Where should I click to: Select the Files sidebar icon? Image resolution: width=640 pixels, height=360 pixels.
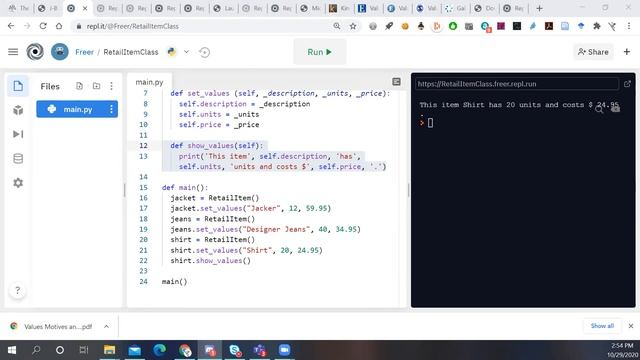click(18, 86)
